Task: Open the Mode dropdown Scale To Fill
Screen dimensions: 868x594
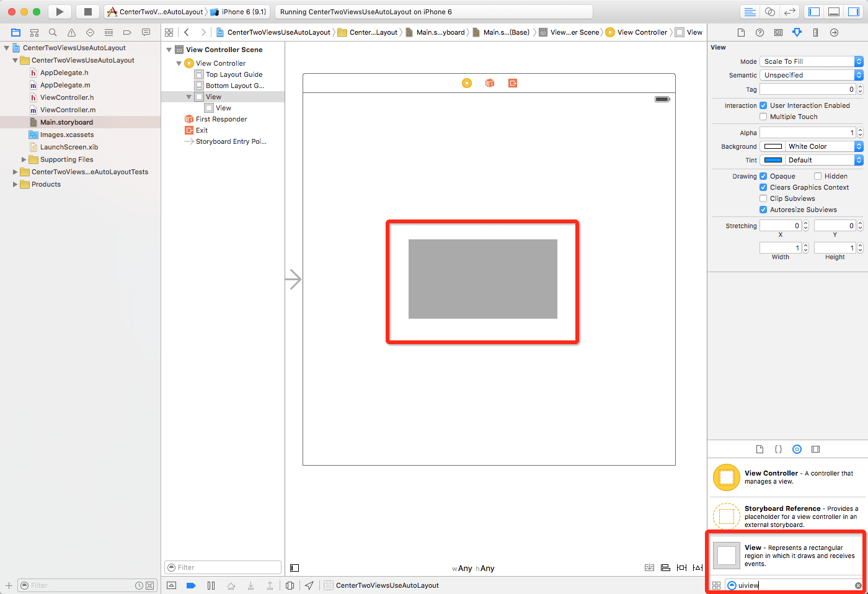Action: coord(811,61)
